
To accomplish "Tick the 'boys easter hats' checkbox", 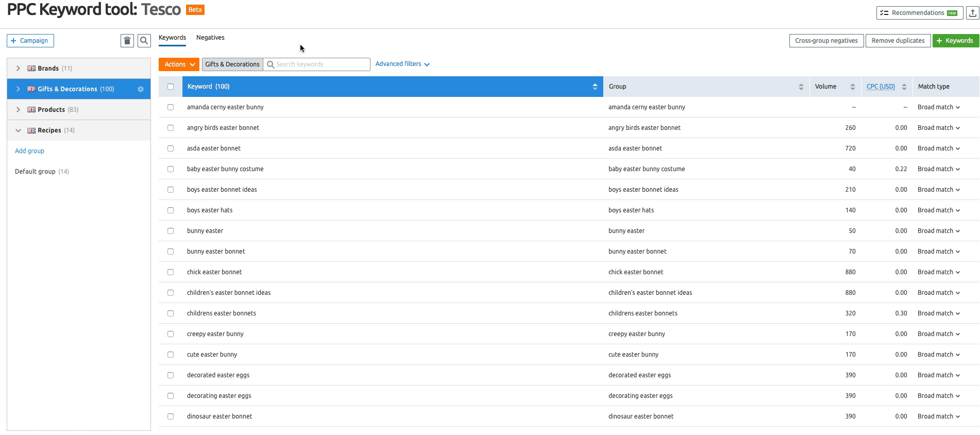I will (171, 210).
